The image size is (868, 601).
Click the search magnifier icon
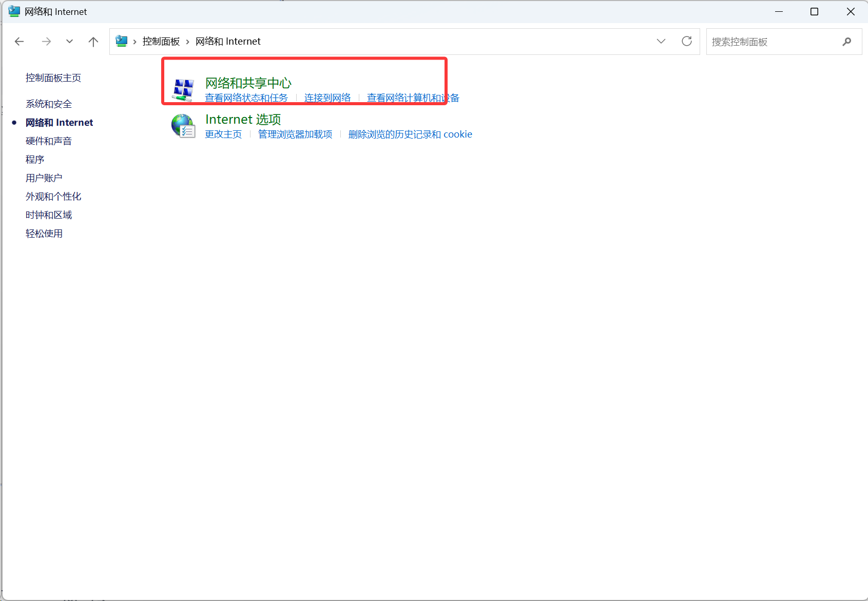tap(846, 42)
